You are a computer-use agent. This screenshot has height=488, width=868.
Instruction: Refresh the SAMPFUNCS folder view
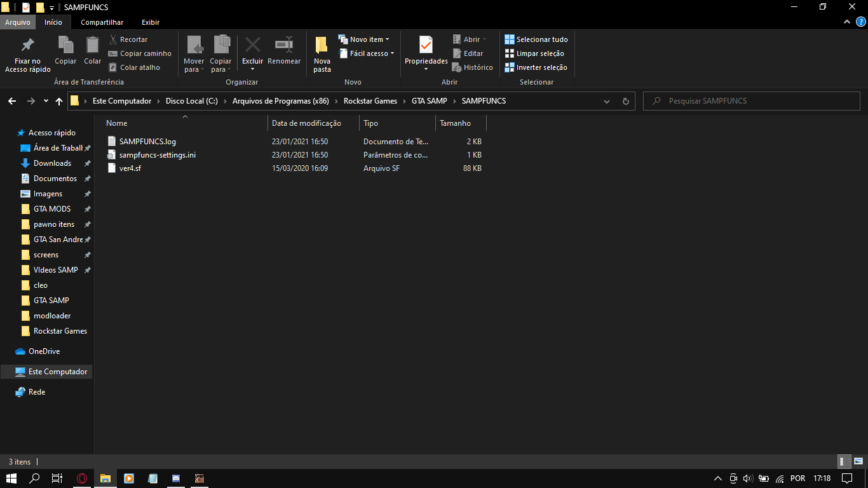click(626, 101)
